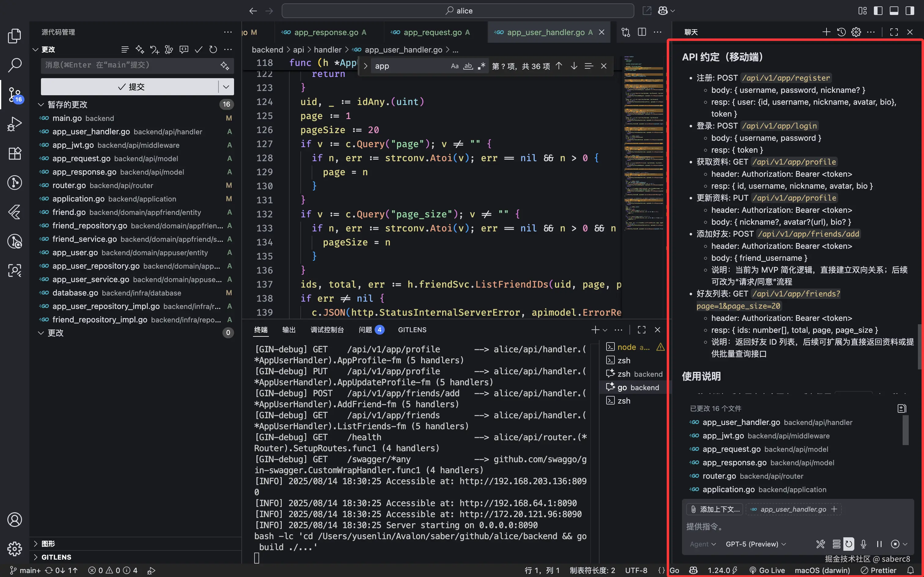The image size is (924, 577).
Task: Click the voice microphone icon in chat
Action: click(x=863, y=544)
